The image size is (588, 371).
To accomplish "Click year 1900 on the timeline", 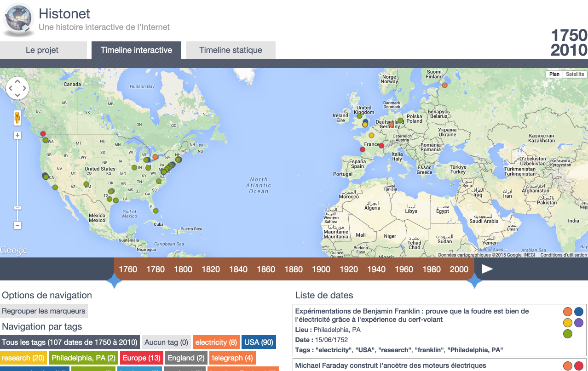I will 321,269.
